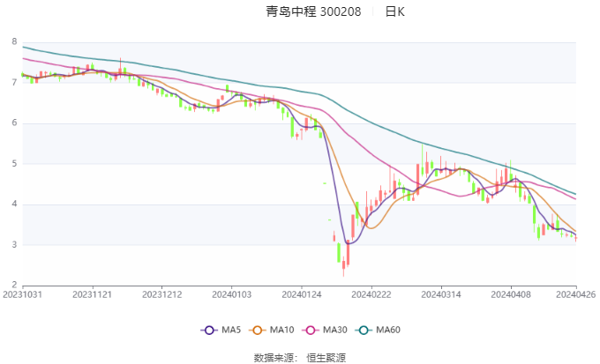Toggle the teal MA60 legend marker
The image size is (600, 364).
click(x=365, y=330)
